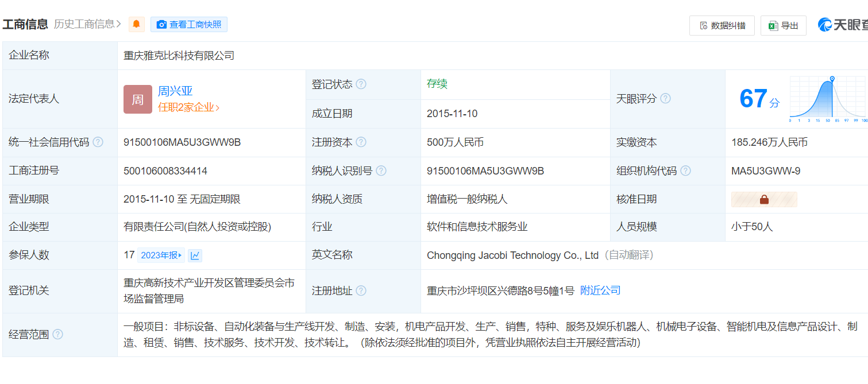The width and height of the screenshot is (868, 384).
Task: Open 查看工商快照 snapshot button
Action: pyautogui.click(x=189, y=24)
